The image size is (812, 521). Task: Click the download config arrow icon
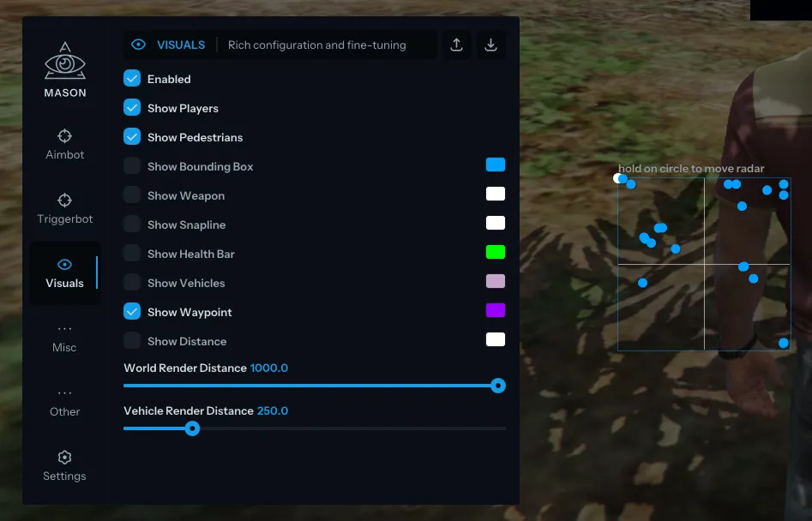490,45
